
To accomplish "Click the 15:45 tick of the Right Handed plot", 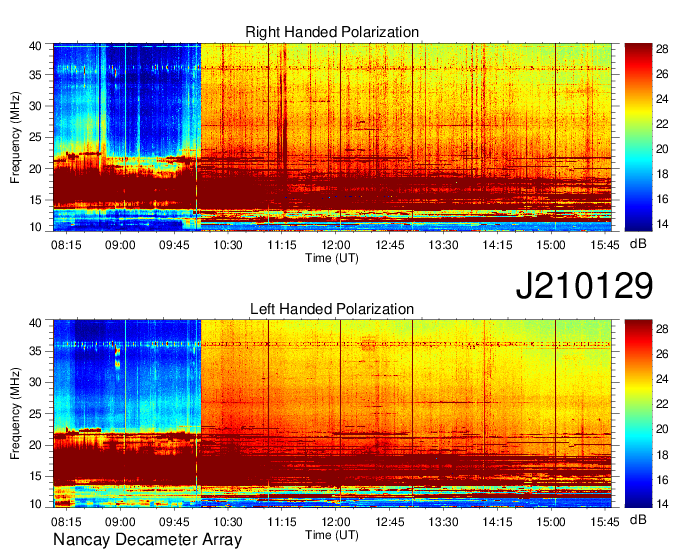I will (605, 245).
